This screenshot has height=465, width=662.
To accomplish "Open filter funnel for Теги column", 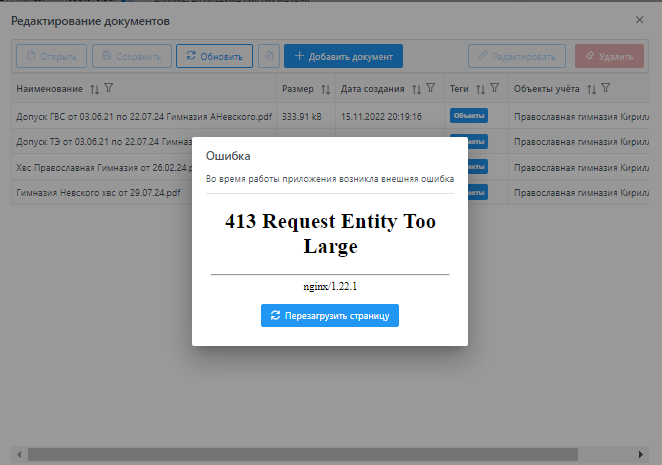I will pos(493,89).
